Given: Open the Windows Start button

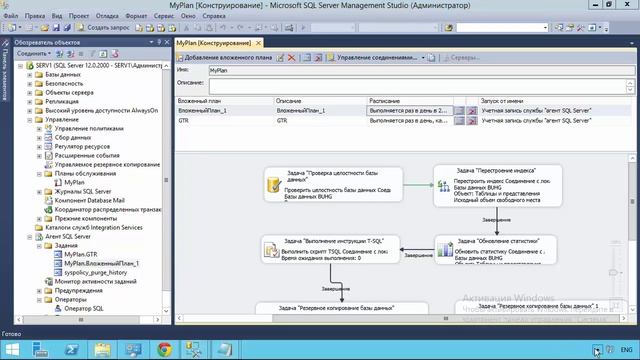Looking at the screenshot, I should point(12,350).
